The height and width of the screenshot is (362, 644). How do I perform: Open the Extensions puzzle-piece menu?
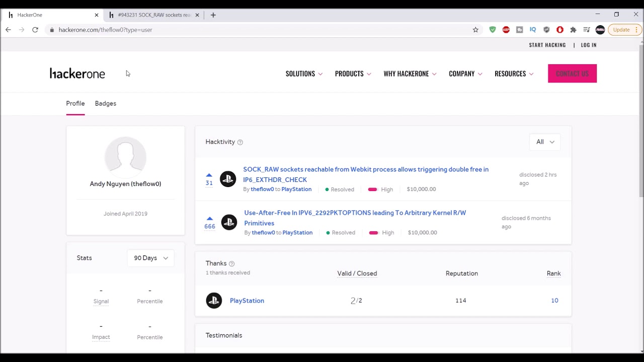pyautogui.click(x=573, y=30)
